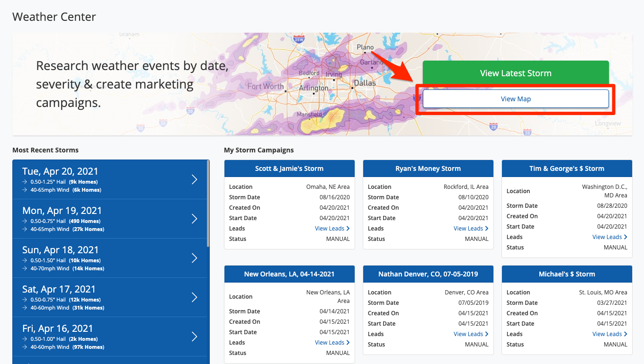Click the Most Recent Storms list scrollbar
This screenshot has width=644, height=364.
[208, 204]
